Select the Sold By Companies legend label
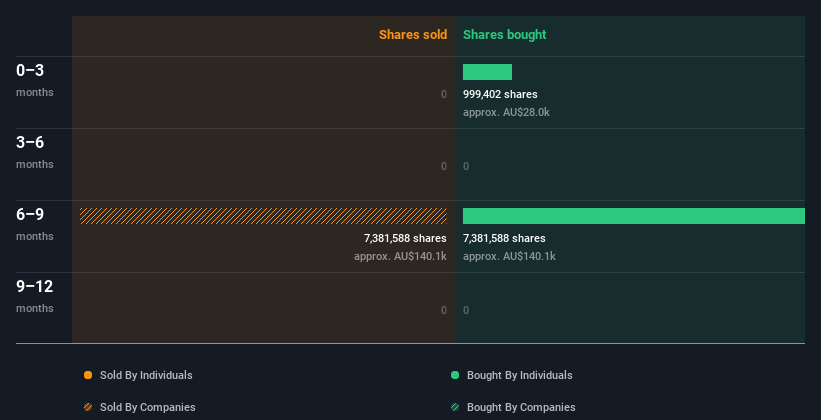Viewport: 821px width, 420px height. 148,407
